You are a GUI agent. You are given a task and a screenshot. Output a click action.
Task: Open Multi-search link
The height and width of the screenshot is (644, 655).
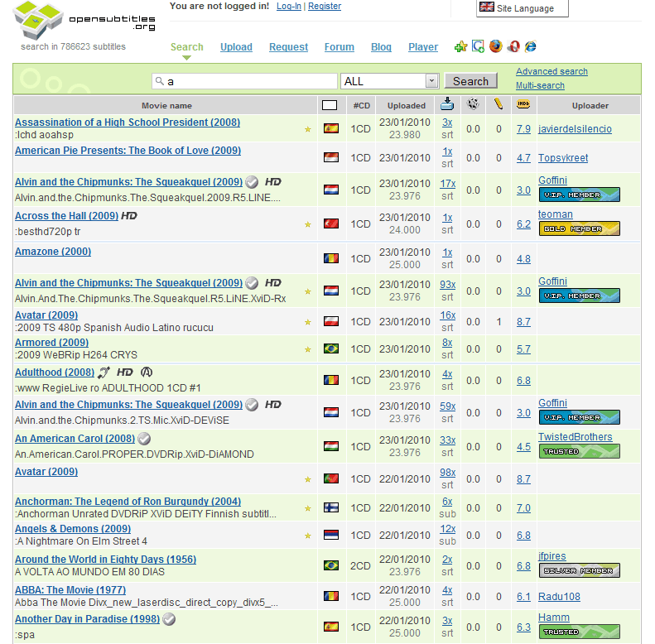[540, 85]
